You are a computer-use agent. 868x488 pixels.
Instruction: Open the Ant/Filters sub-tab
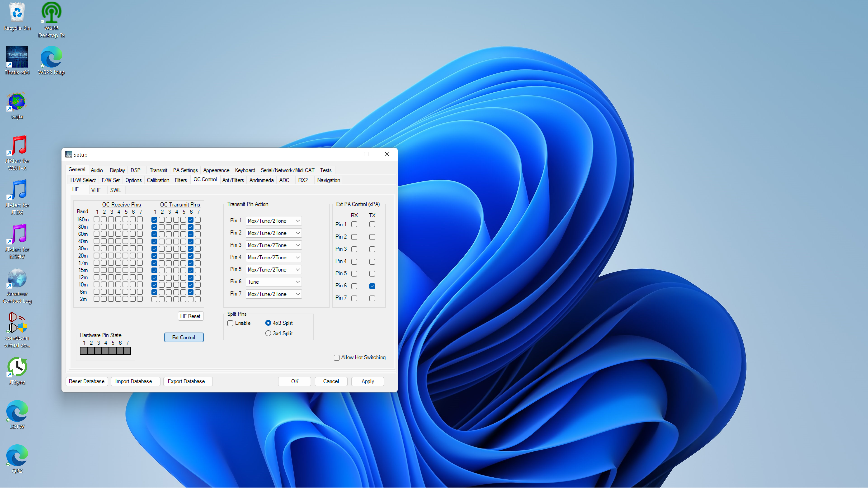(233, 181)
